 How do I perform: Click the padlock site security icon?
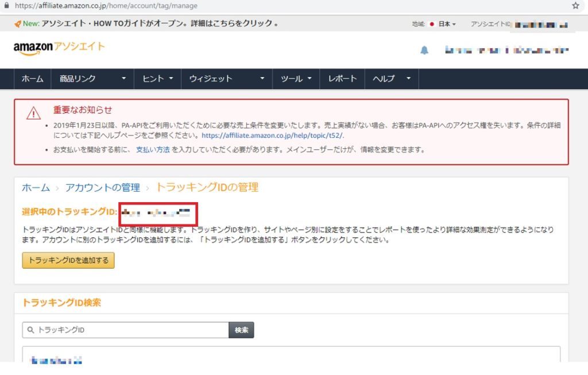click(6, 5)
